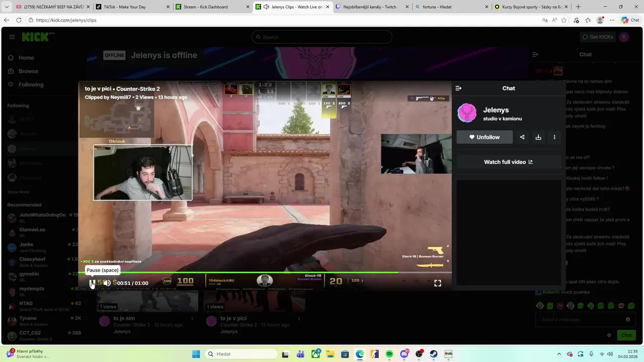
Task: Open a new browser tab
Action: [x=578, y=7]
